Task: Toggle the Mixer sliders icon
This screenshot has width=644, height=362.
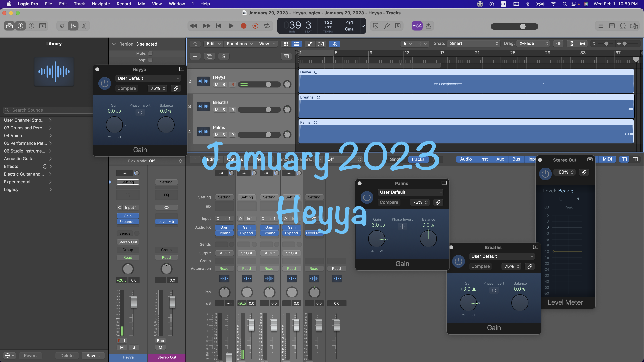Action: click(73, 26)
